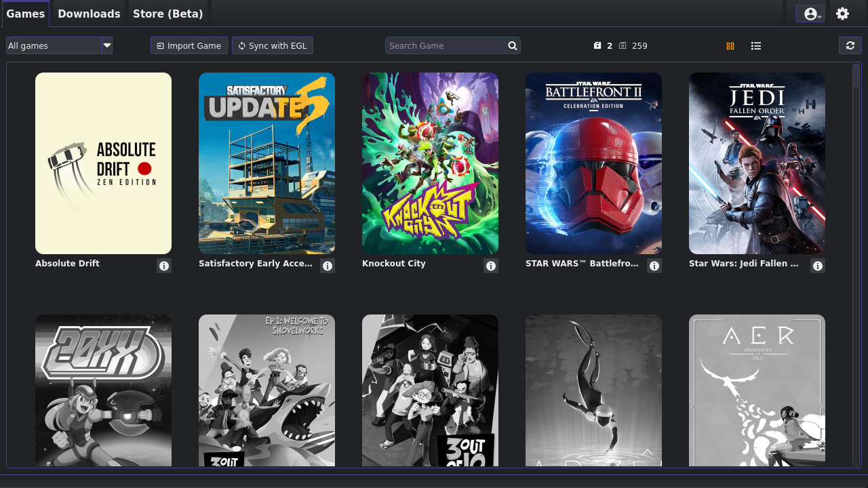Select the Satisfactory Update 5 cover
This screenshot has width=868, height=488.
point(267,163)
